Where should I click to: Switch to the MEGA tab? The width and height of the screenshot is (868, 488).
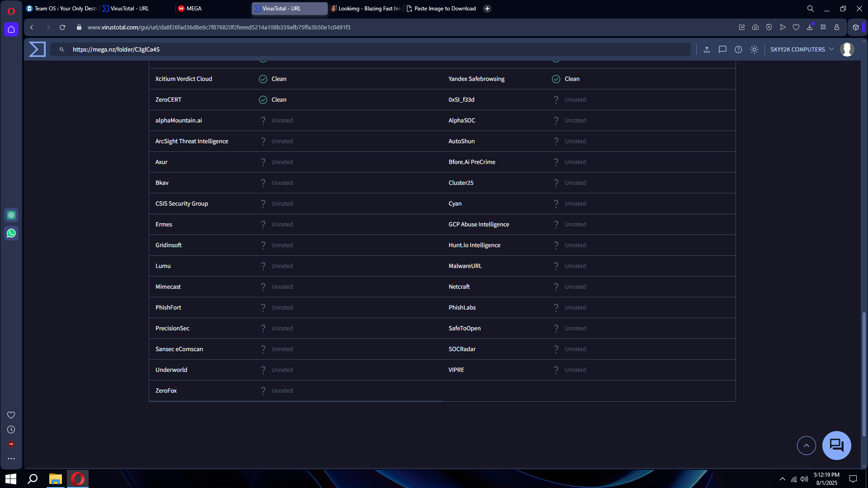212,8
